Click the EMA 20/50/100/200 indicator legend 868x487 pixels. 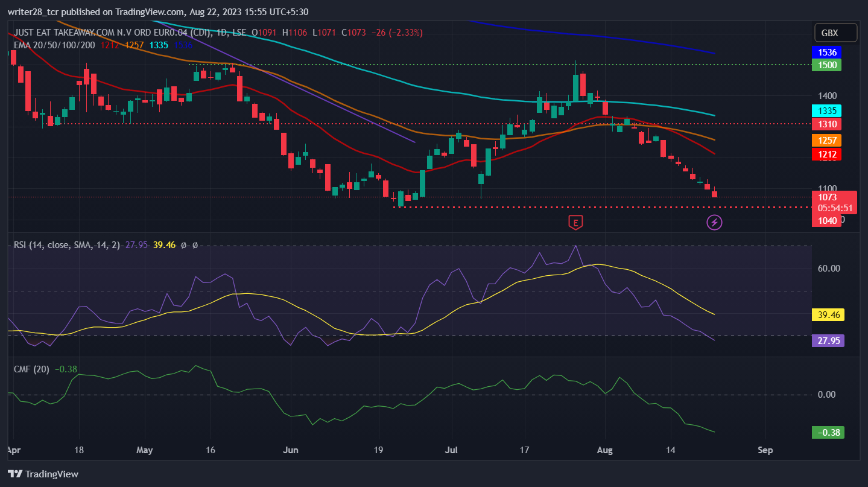coord(54,44)
